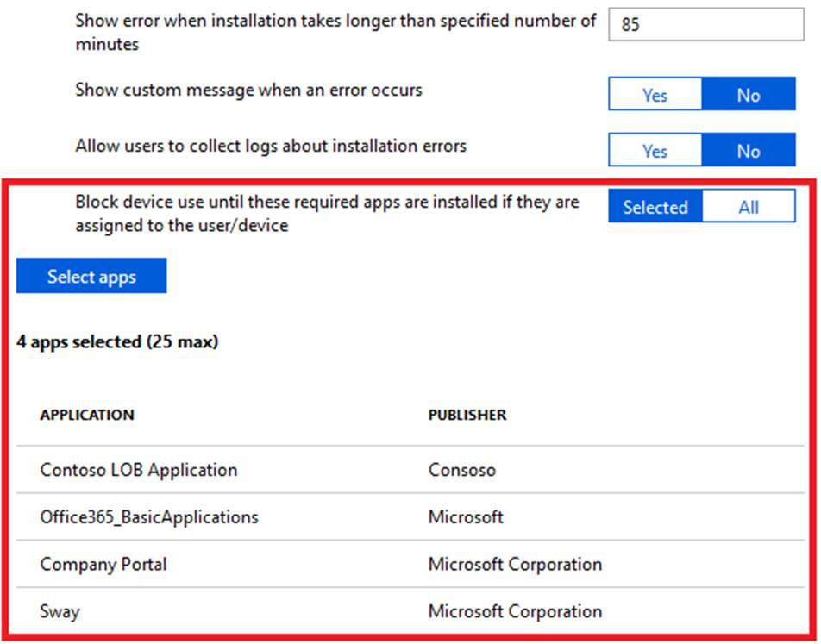Select the Office365_BasicApplications row

click(410, 516)
